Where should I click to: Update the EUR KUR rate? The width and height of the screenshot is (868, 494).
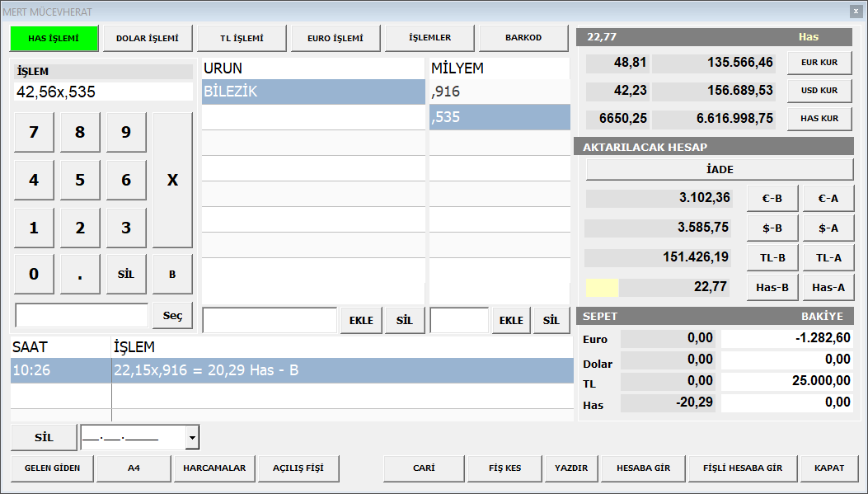819,63
